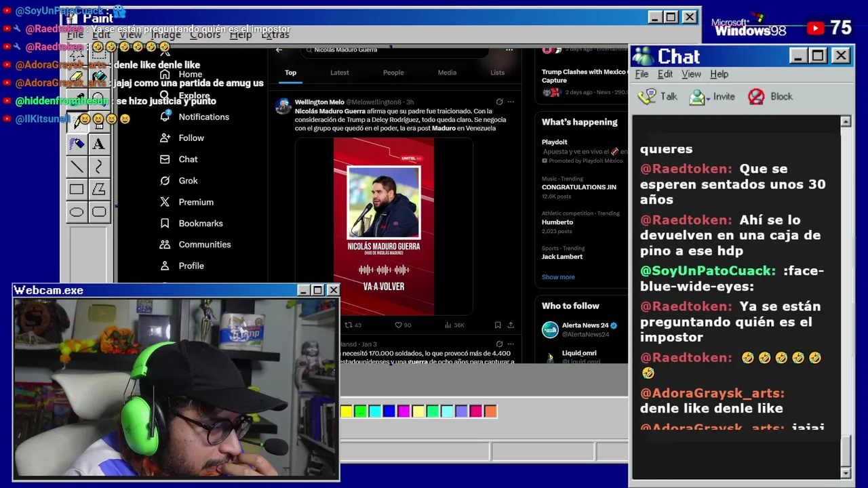The image size is (868, 488).
Task: Select the Rounded Rectangle tool
Action: 99,212
